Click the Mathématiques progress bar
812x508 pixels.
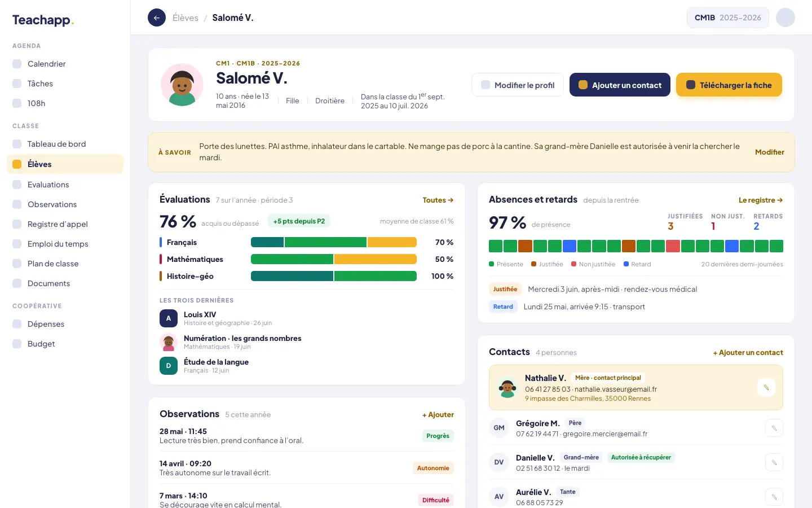pyautogui.click(x=334, y=259)
